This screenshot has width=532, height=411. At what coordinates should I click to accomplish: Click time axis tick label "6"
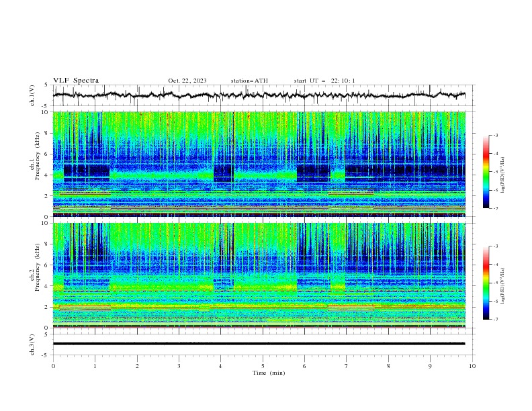pos(304,366)
